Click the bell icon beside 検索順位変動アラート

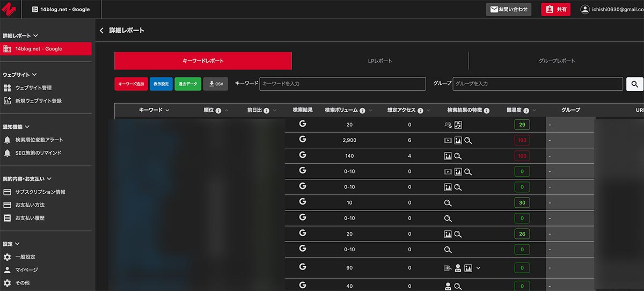(7, 140)
